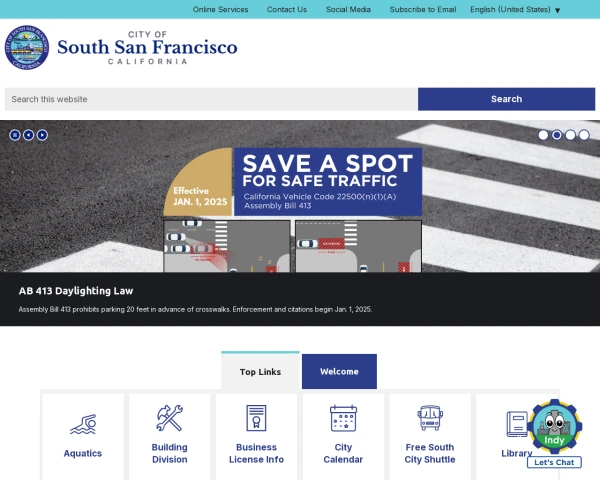Open Contact Us page

pyautogui.click(x=287, y=10)
